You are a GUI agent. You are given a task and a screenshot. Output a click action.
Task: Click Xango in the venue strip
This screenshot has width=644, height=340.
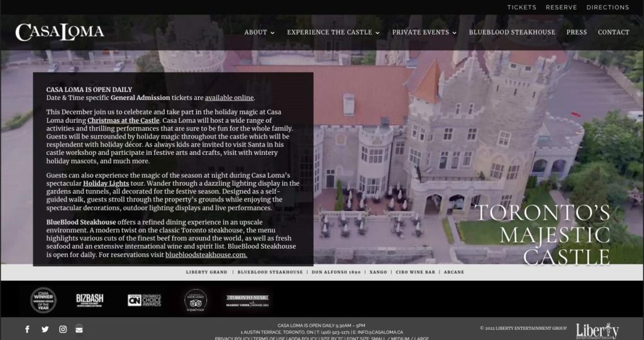(x=378, y=272)
